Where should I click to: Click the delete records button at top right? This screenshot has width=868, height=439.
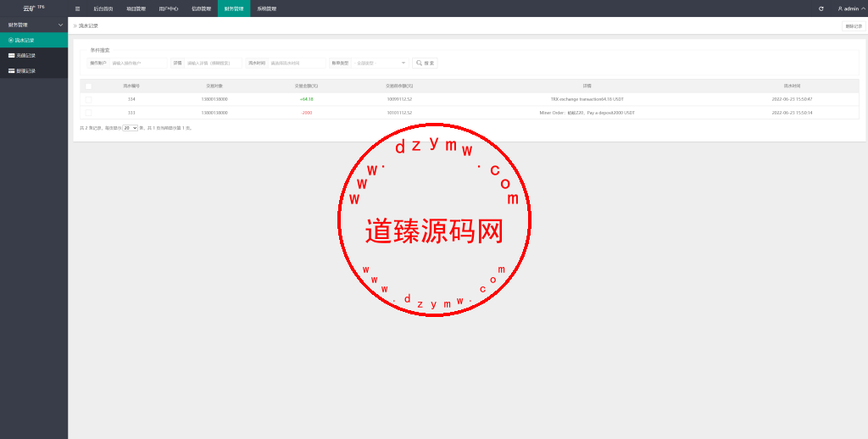click(x=854, y=26)
